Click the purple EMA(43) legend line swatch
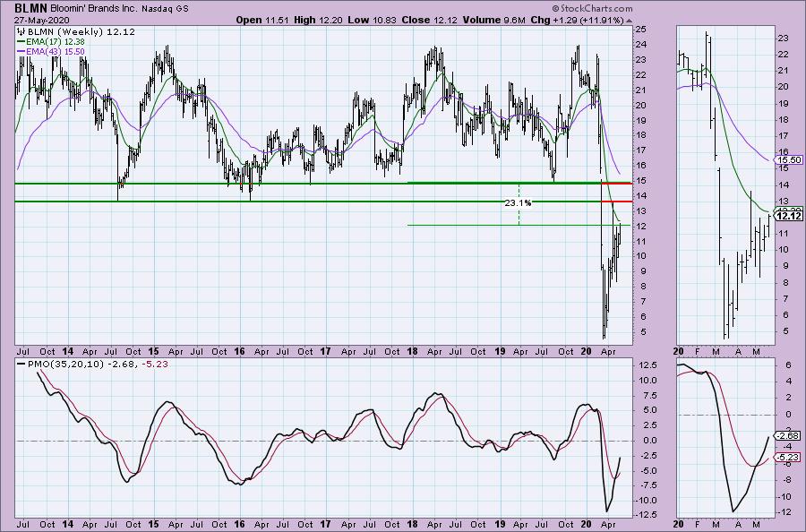The width and height of the screenshot is (806, 532). pos(21,52)
